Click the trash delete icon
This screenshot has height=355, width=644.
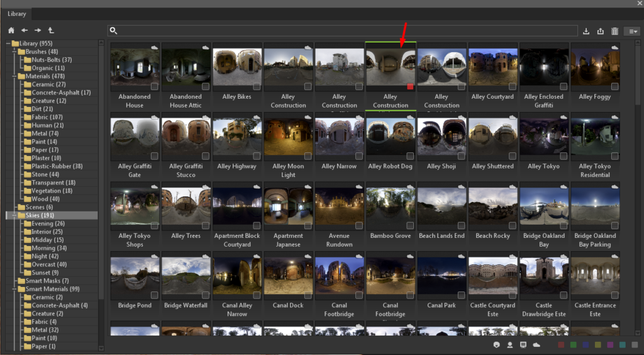614,31
